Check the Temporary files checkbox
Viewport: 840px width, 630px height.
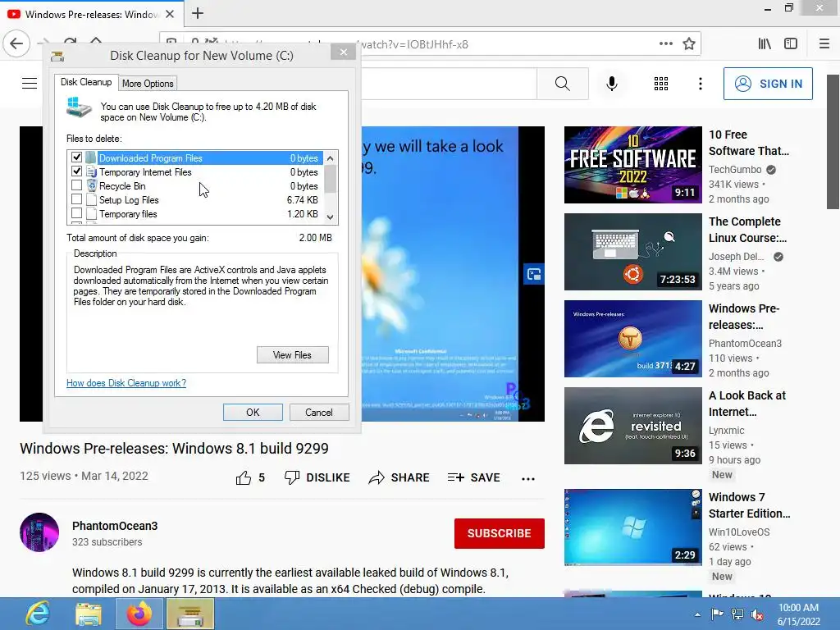[76, 213]
